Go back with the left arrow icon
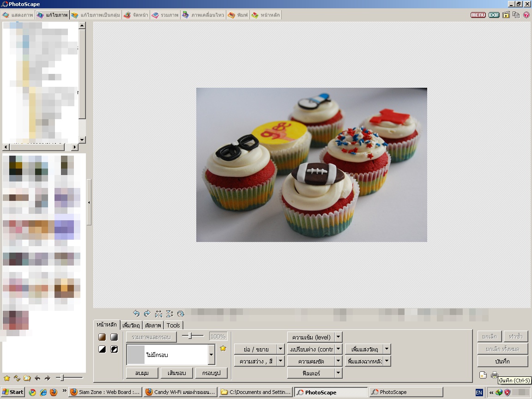 pos(37,378)
